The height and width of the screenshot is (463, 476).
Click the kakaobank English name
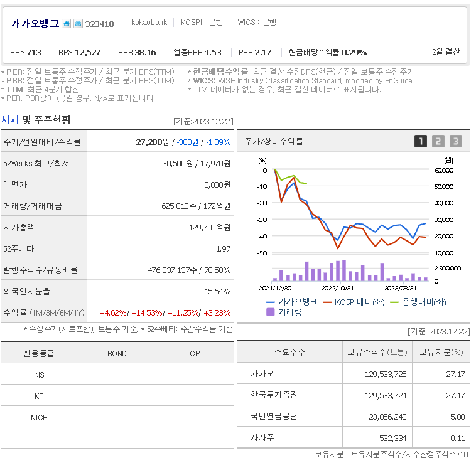pyautogui.click(x=149, y=23)
